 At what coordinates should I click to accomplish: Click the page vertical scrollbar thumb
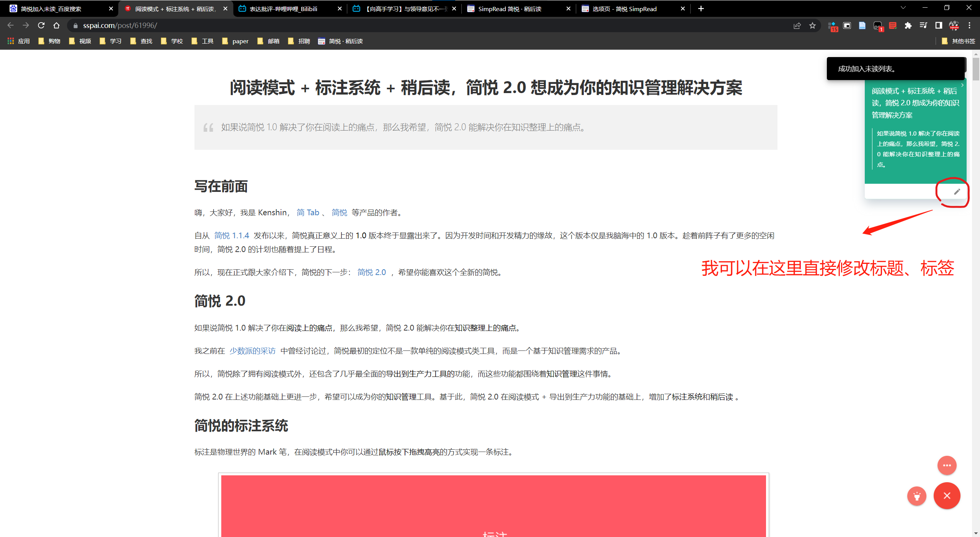coord(976,69)
